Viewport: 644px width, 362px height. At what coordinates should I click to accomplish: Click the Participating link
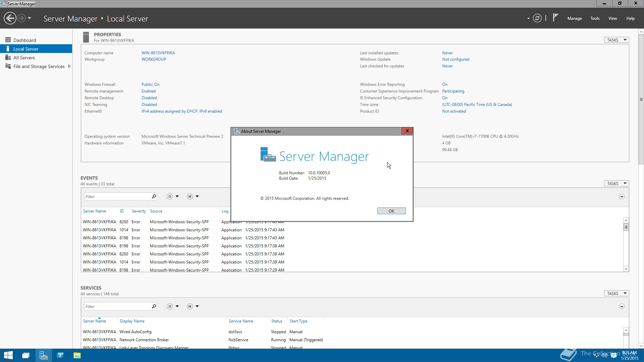453,91
